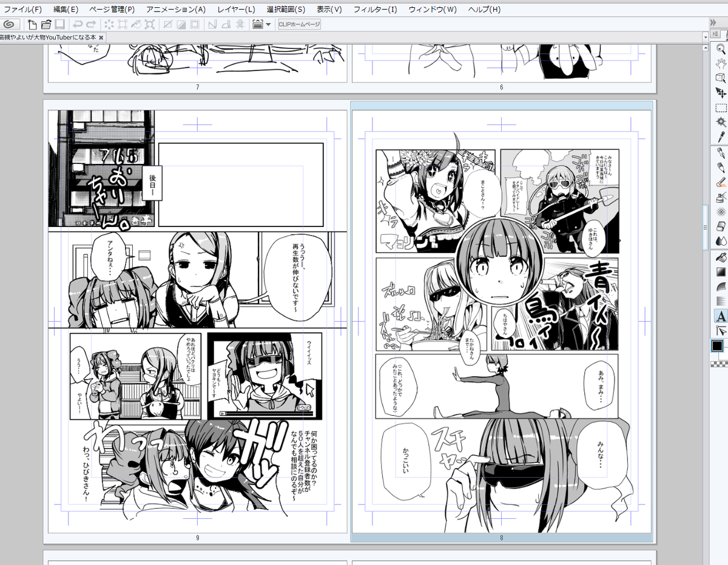
Task: Open the ページ管理(P) menu
Action: click(x=112, y=9)
